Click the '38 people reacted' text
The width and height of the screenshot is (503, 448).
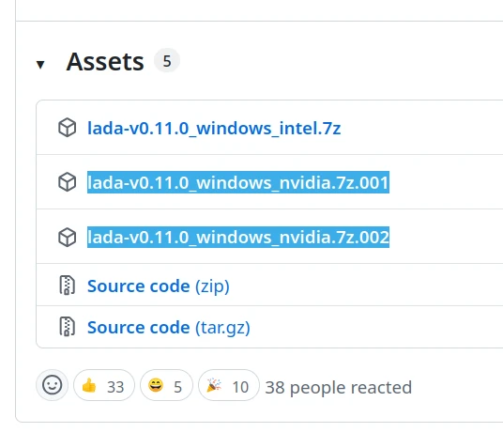pyautogui.click(x=339, y=387)
